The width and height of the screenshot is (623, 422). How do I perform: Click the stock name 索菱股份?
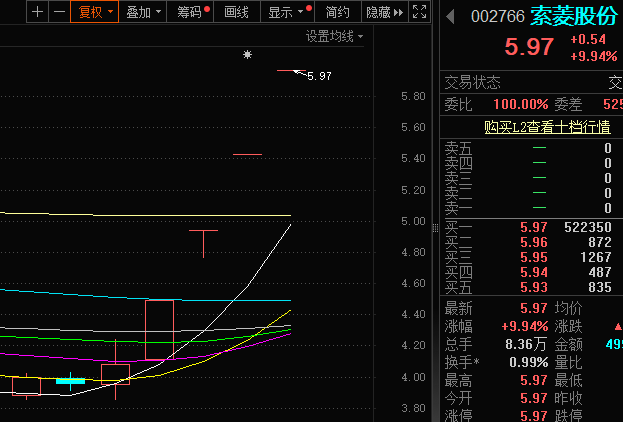573,16
